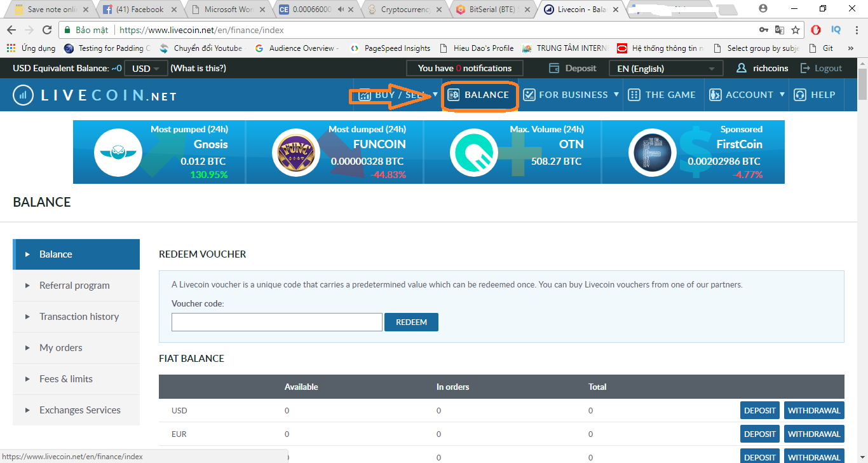Click the FirstCoin coin icon
This screenshot has height=463, width=868.
[x=652, y=153]
